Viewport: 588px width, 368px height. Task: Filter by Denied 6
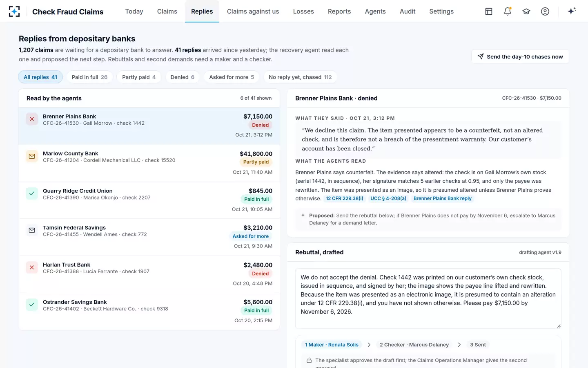tap(183, 77)
